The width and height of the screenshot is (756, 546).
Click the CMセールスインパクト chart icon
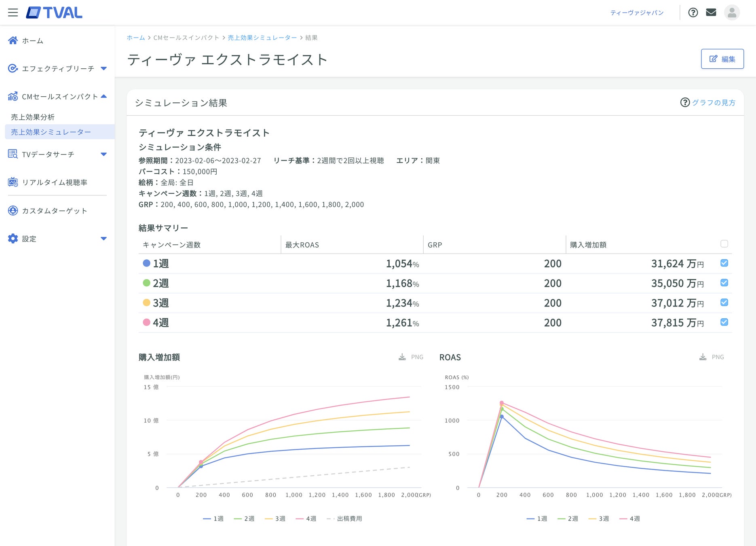[13, 96]
